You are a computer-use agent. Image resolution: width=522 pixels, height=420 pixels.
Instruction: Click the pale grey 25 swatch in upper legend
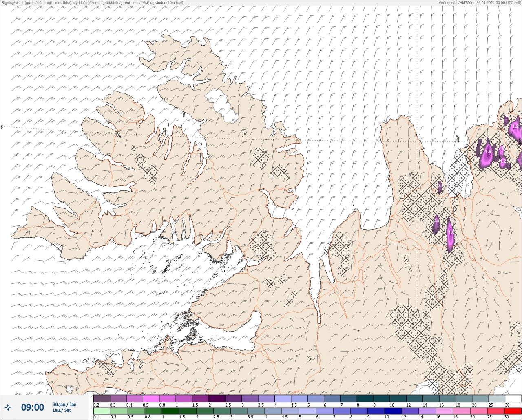[x=497, y=399]
